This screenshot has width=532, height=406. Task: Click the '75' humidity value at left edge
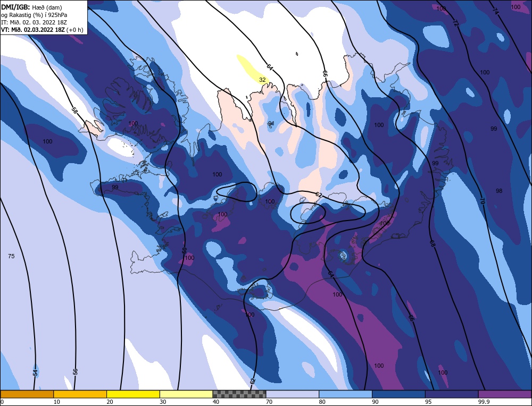click(x=11, y=256)
